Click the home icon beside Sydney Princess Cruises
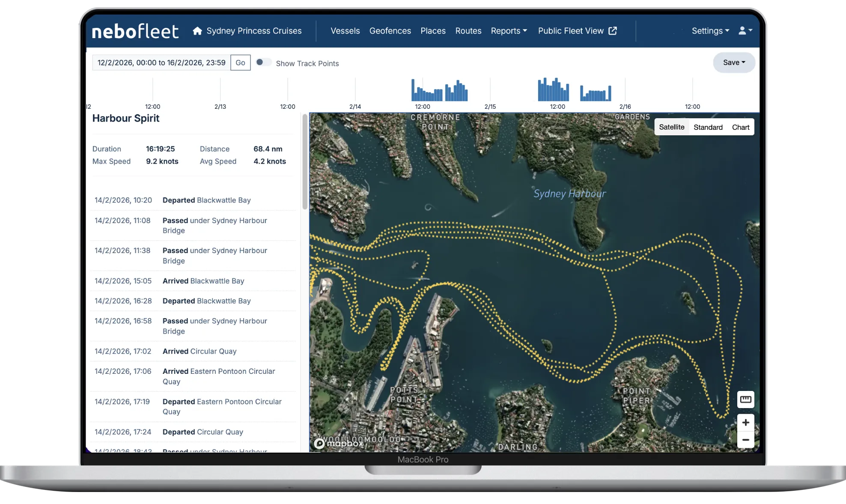This screenshot has height=504, width=846. (x=197, y=31)
